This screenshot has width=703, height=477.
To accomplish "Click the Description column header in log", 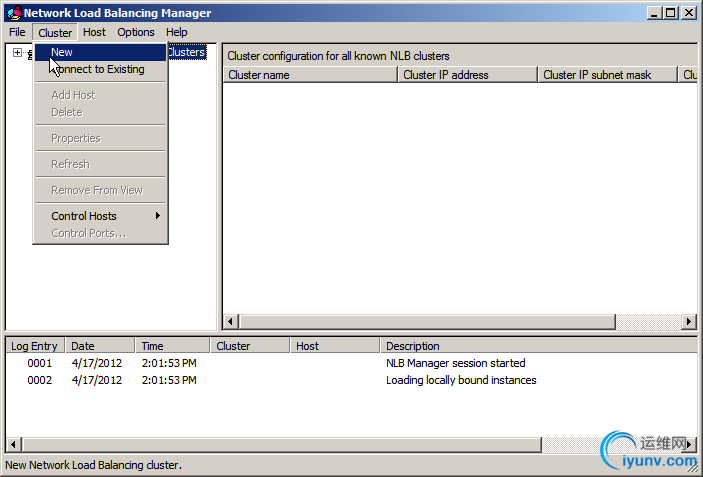I will [x=539, y=346].
